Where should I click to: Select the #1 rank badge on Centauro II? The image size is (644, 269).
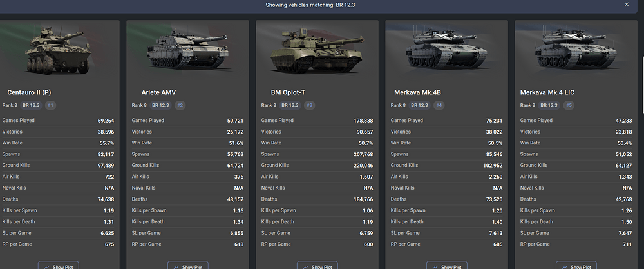[x=50, y=105]
